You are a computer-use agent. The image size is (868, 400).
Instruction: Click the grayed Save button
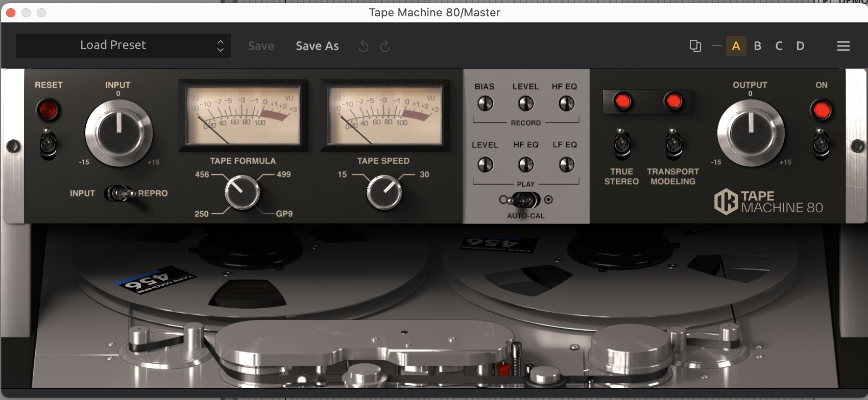[261, 46]
